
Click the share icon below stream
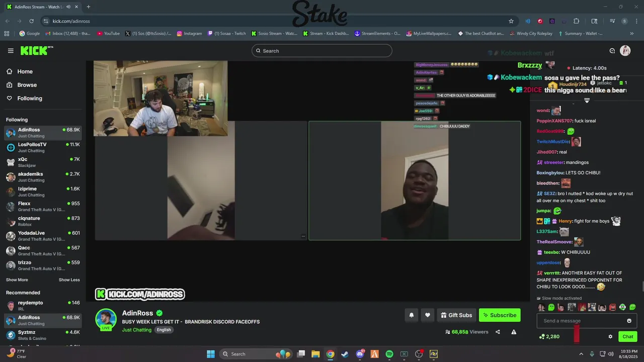click(498, 332)
